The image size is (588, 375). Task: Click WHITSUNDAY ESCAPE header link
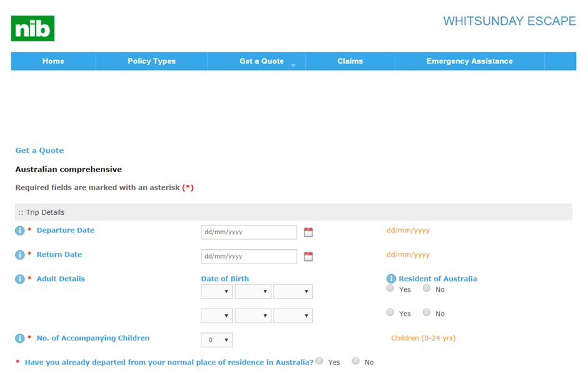click(x=509, y=21)
